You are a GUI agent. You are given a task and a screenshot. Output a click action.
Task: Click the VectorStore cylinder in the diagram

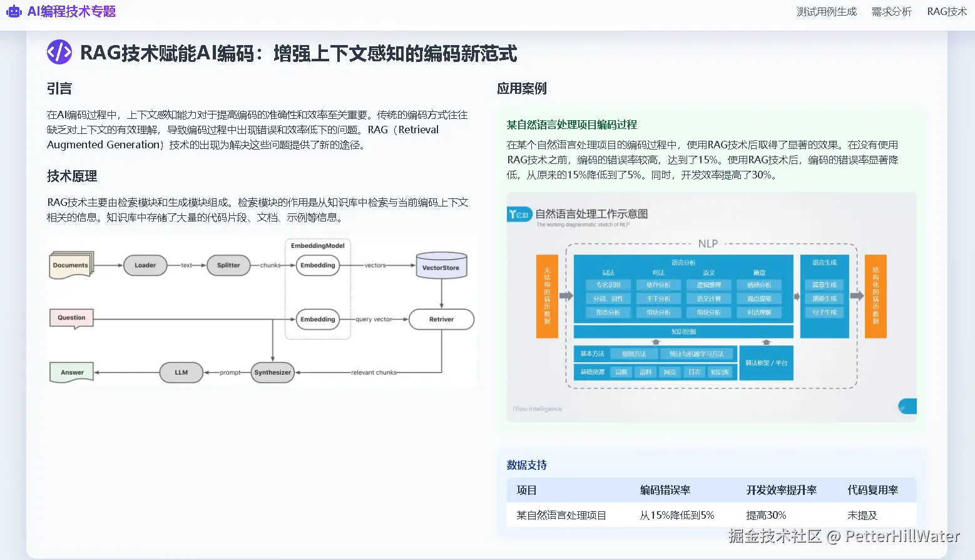click(x=441, y=265)
